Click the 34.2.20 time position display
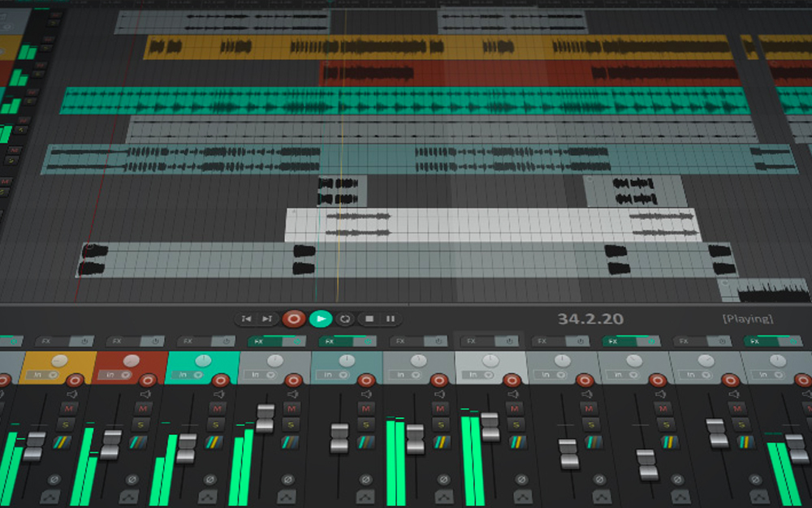This screenshot has height=508, width=812. 590,319
